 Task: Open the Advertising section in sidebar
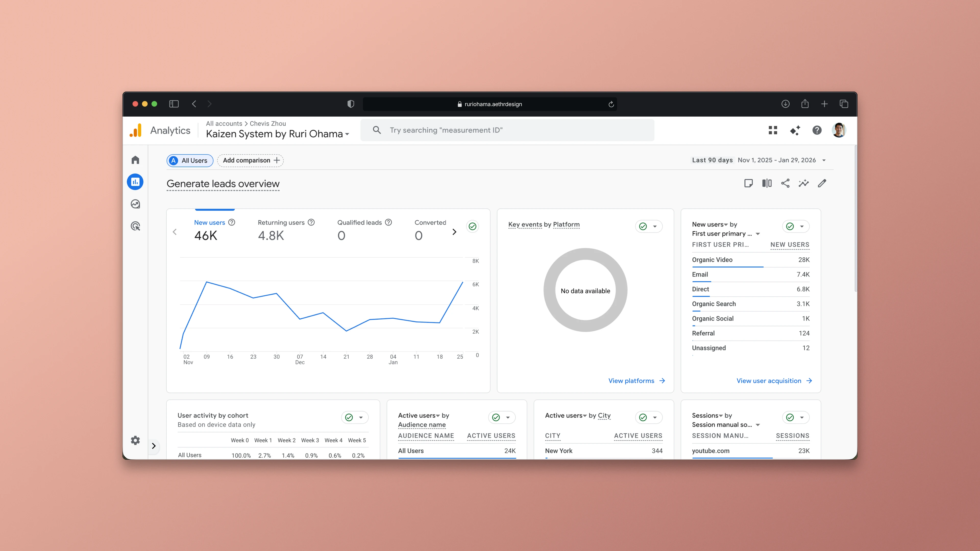tap(135, 226)
